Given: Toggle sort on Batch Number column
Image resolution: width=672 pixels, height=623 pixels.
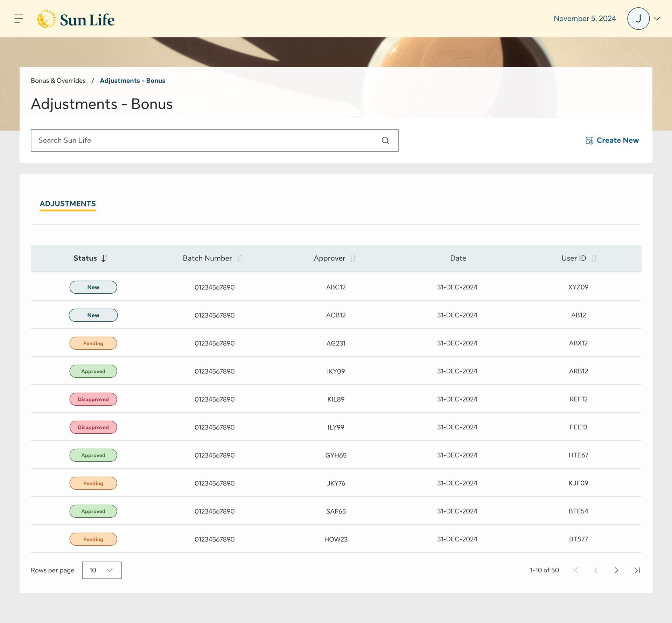Looking at the screenshot, I should pyautogui.click(x=240, y=258).
